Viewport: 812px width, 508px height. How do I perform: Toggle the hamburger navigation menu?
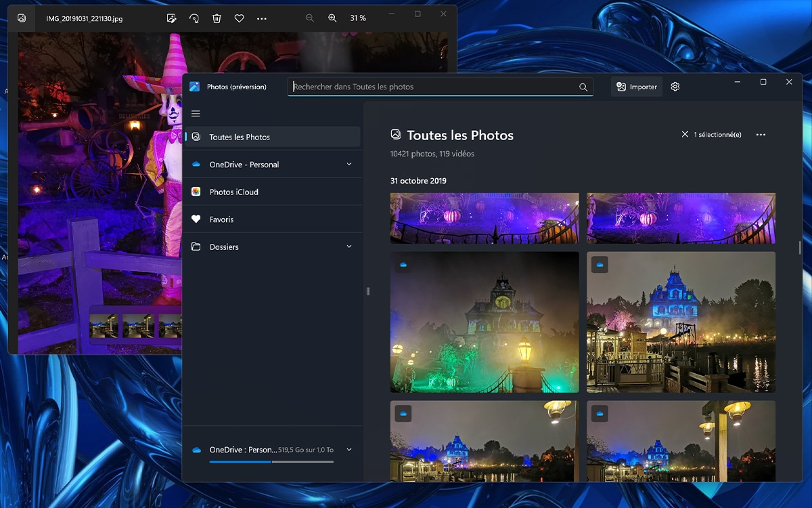tap(196, 114)
